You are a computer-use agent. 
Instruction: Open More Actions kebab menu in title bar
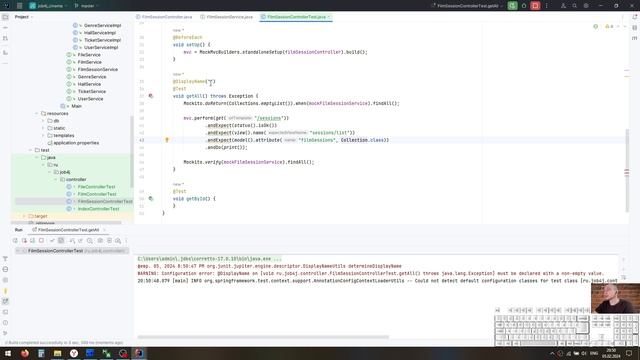coord(547,6)
